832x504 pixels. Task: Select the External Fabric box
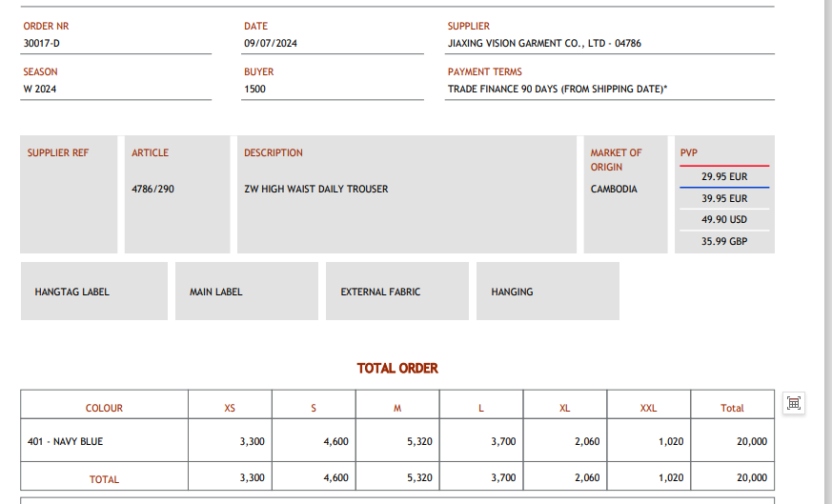pos(396,292)
